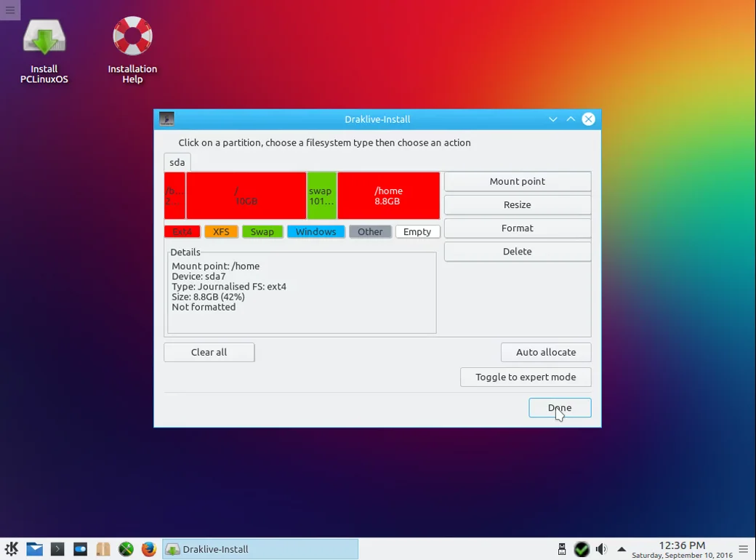
Task: Click the Draklive-Install window title icon
Action: (166, 119)
